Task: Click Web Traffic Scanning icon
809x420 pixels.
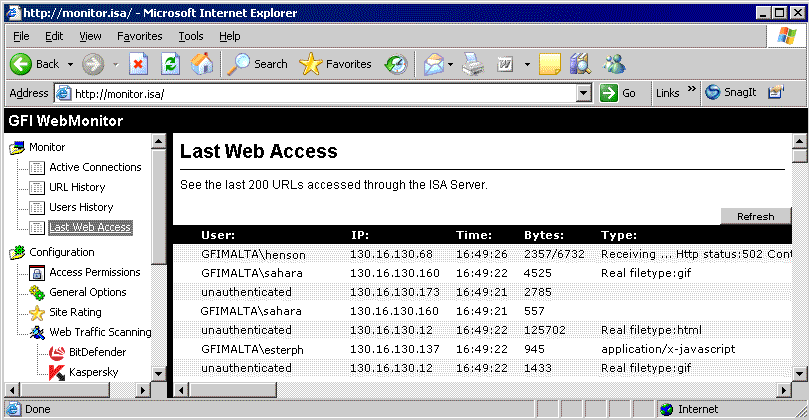Action: [x=37, y=332]
